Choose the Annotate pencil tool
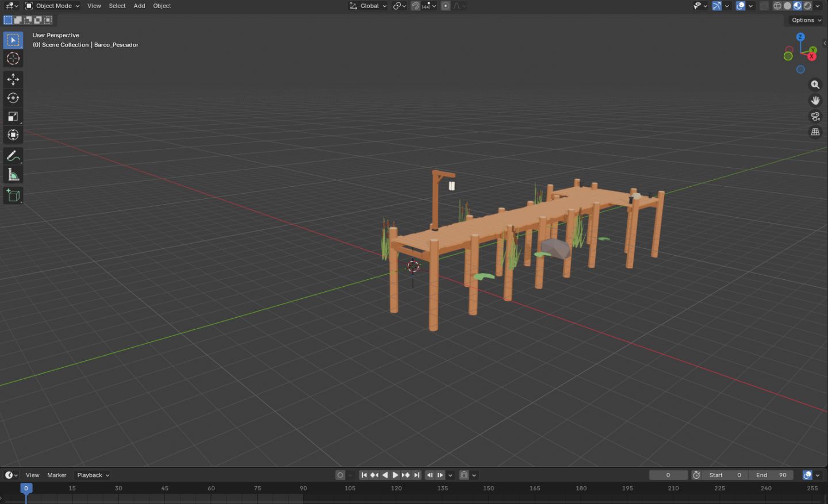The height and width of the screenshot is (504, 828). tap(13, 156)
